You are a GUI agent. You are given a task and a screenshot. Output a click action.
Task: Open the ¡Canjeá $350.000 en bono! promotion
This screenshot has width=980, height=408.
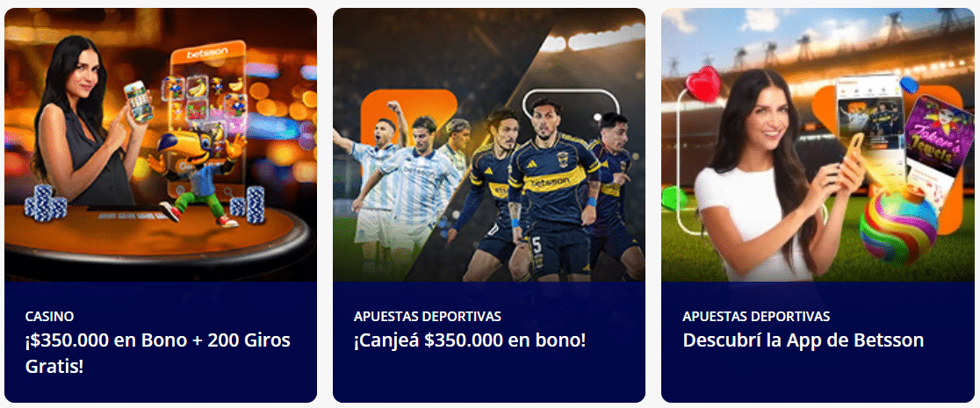pos(470,340)
